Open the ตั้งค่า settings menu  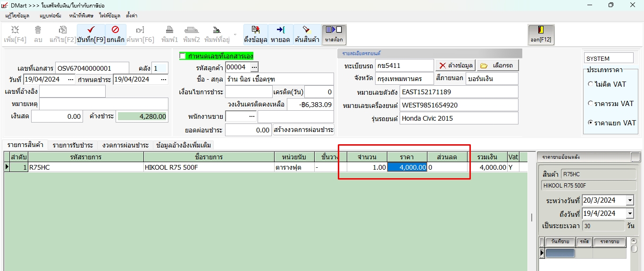[132, 16]
